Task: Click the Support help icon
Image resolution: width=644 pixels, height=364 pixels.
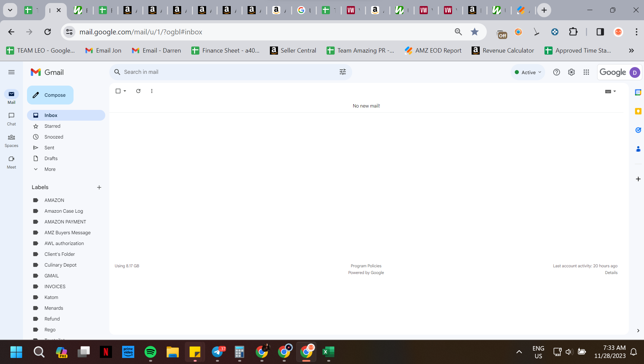Action: coord(556,72)
